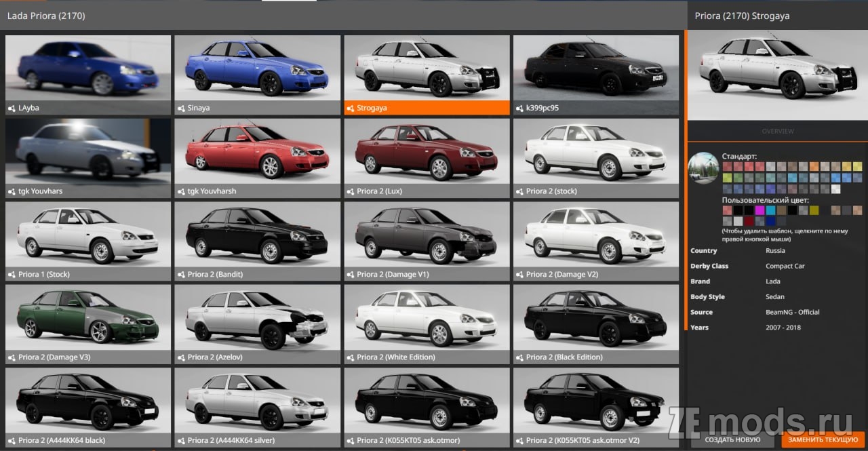Click the config icon beside Priora 1 (Stock)
Screen dimensions: 868x451
pos(12,274)
